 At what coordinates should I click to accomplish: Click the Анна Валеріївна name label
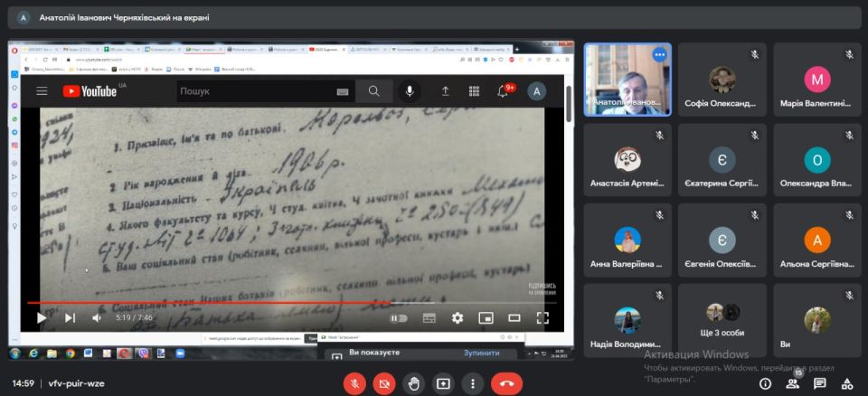coord(626,264)
